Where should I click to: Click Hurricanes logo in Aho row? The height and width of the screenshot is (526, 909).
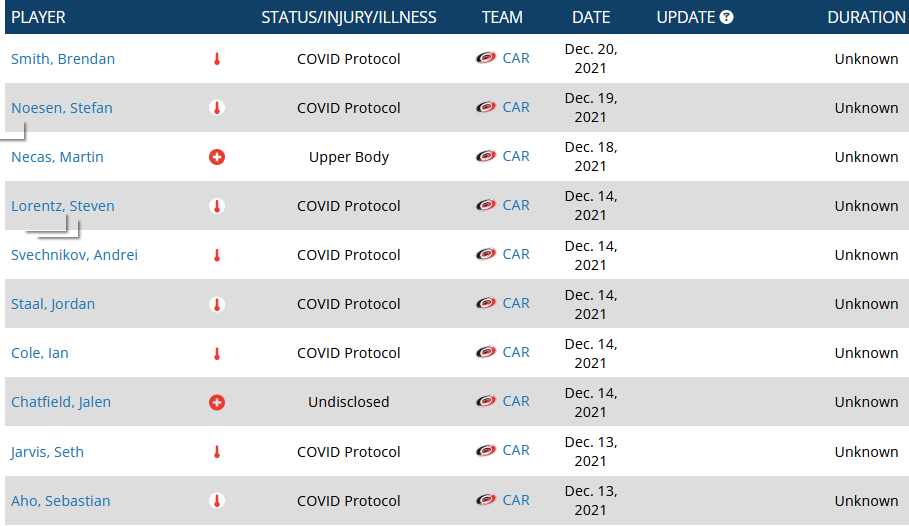(486, 500)
